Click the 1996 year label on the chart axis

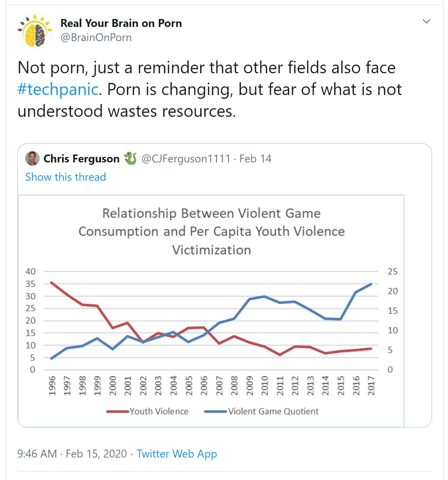52,386
